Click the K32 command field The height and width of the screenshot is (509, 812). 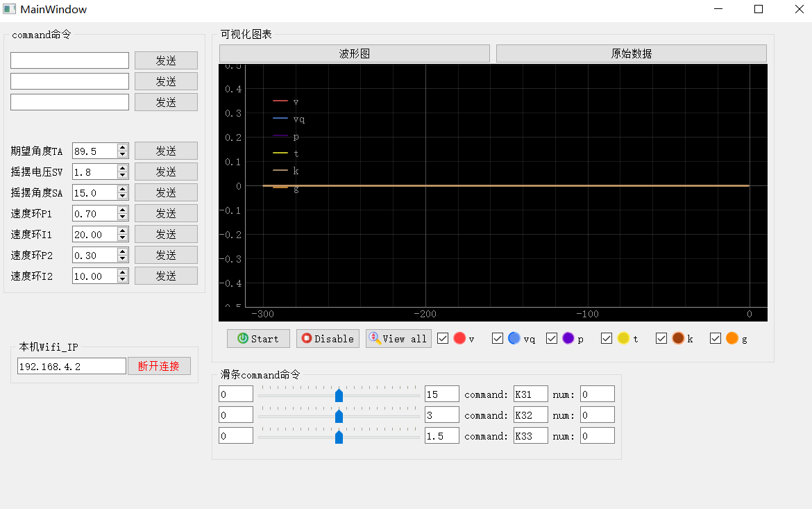coord(531,415)
